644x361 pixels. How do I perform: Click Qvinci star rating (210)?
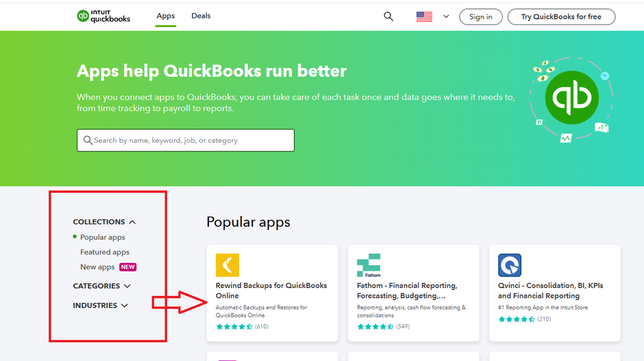(x=525, y=319)
